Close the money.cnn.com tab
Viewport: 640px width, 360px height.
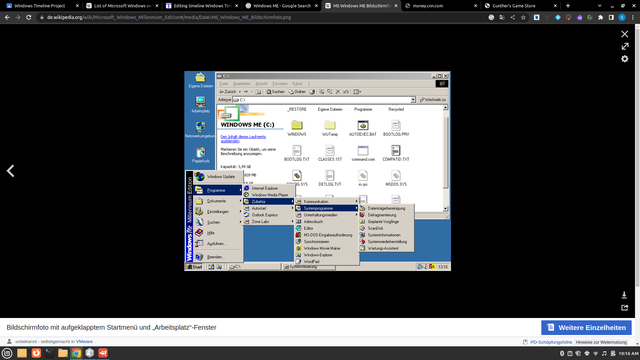coord(476,6)
